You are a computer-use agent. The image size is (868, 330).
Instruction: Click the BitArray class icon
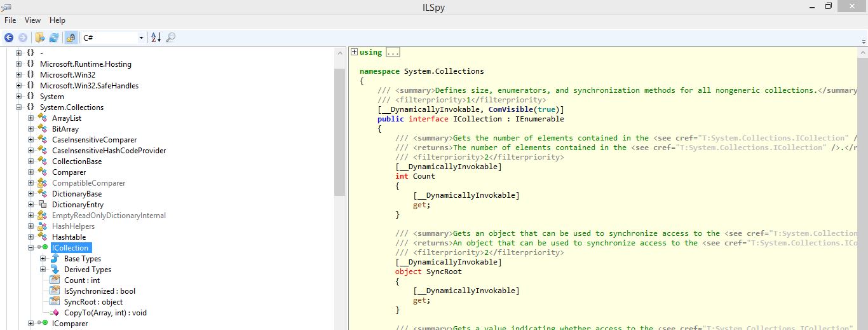(43, 128)
